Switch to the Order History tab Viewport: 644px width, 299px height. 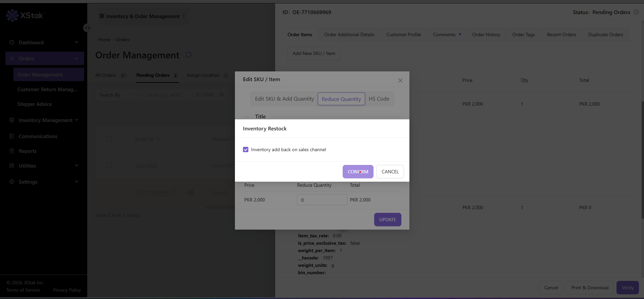(x=486, y=35)
